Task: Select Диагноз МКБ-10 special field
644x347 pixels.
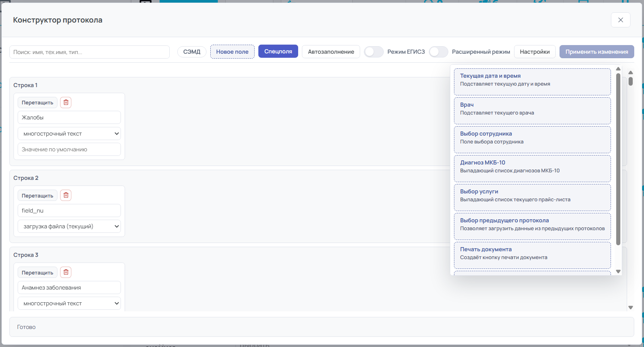Action: (532, 166)
